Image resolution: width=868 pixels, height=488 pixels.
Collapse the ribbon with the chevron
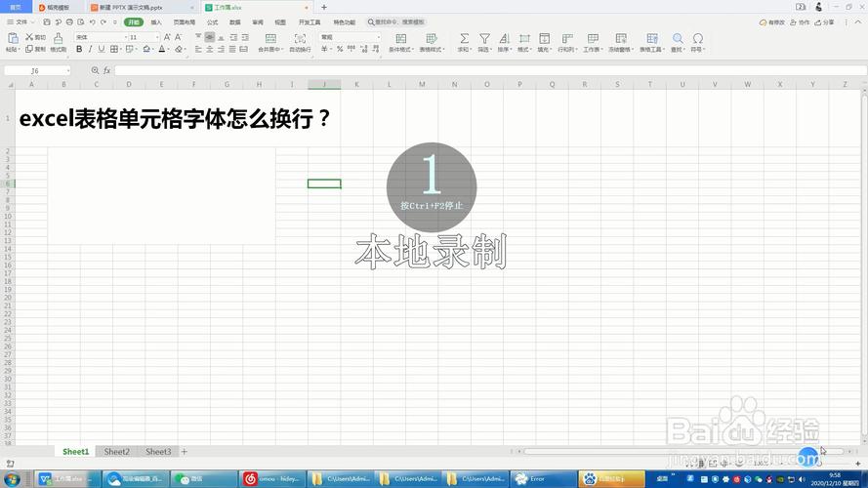click(858, 22)
